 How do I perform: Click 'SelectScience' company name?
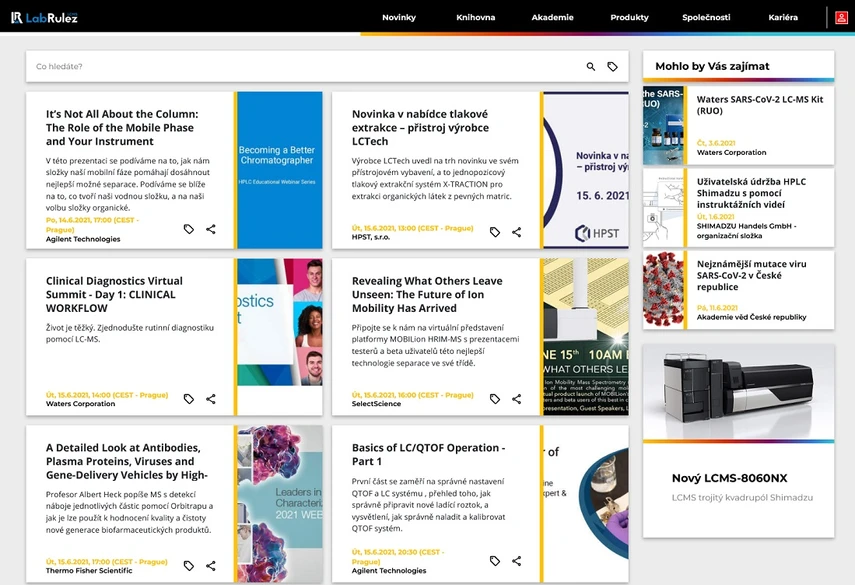click(x=376, y=404)
